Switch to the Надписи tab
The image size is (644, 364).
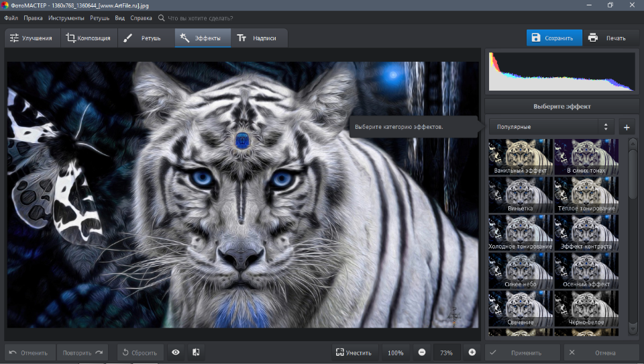(x=258, y=38)
